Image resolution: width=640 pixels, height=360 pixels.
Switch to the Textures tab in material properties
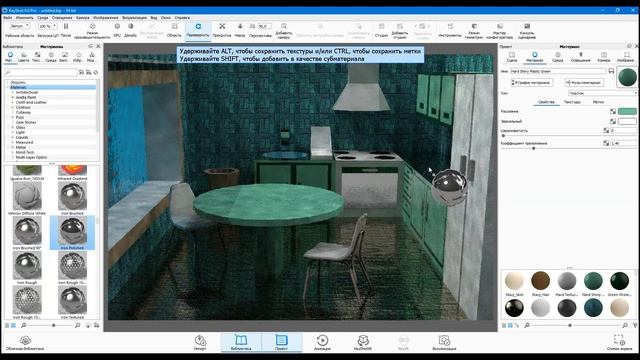[572, 102]
